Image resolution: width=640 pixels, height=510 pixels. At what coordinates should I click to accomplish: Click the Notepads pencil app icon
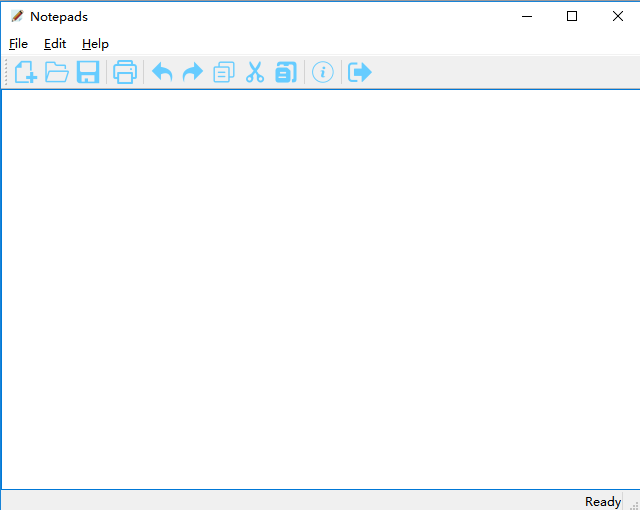tap(17, 16)
